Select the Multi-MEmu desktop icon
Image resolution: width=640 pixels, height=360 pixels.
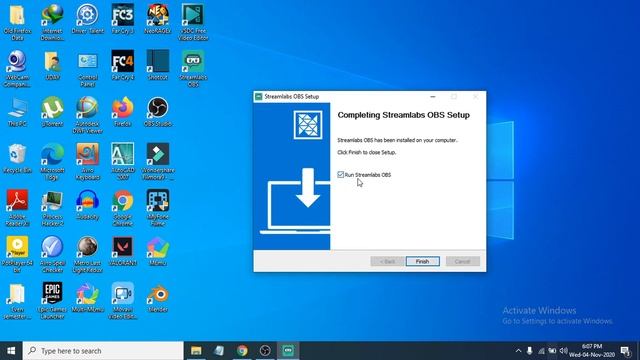tap(87, 297)
